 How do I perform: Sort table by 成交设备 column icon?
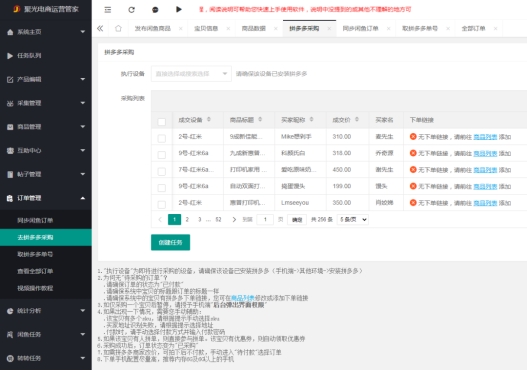(209, 120)
